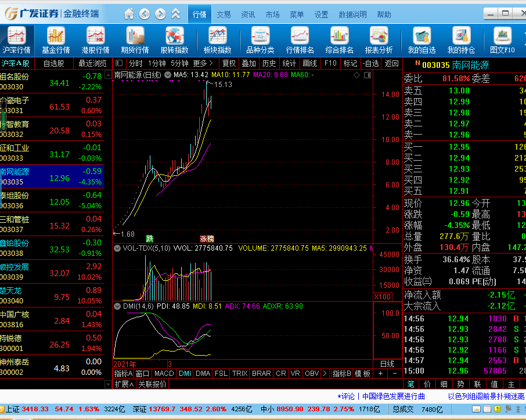Open DMI indicator dropdown arrow
The image size is (526, 420).
click(x=117, y=306)
